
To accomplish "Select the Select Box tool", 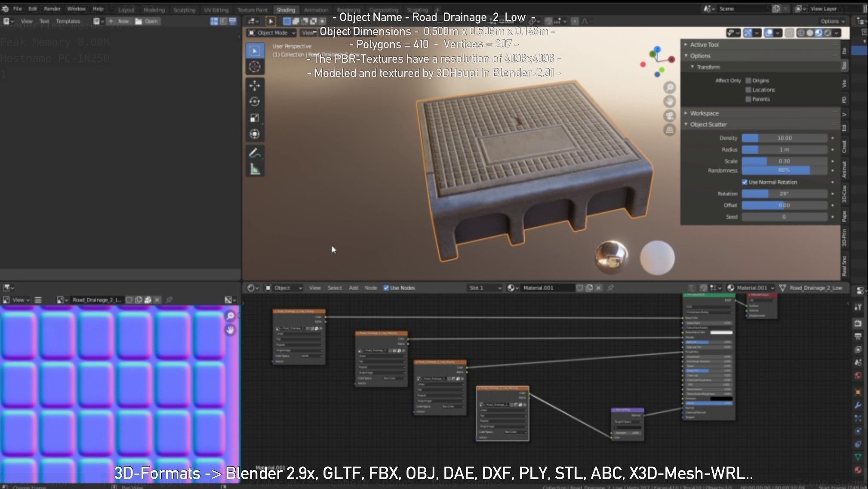I will [x=255, y=51].
